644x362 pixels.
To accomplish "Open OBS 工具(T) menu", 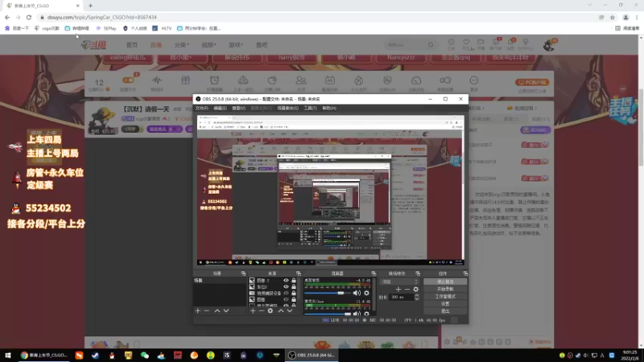I will click(x=310, y=109).
